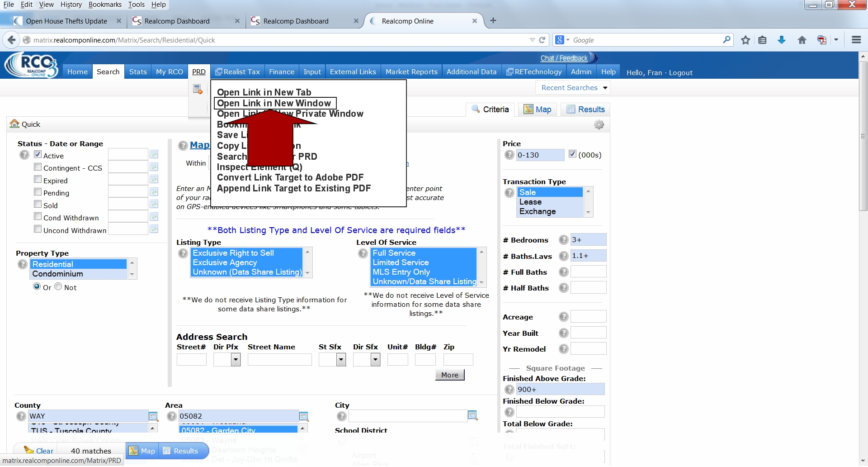Go to the browser home icon
The height and width of the screenshot is (467, 868).
(802, 40)
